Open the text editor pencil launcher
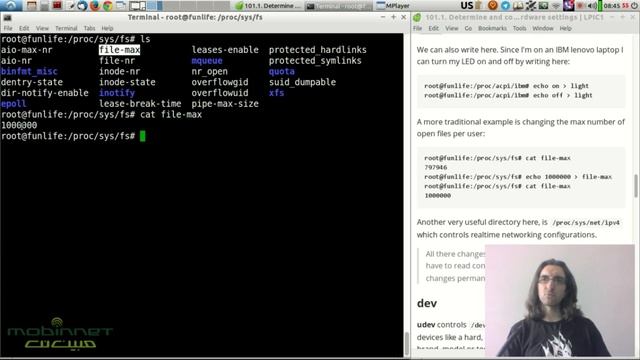 pyautogui.click(x=70, y=6)
